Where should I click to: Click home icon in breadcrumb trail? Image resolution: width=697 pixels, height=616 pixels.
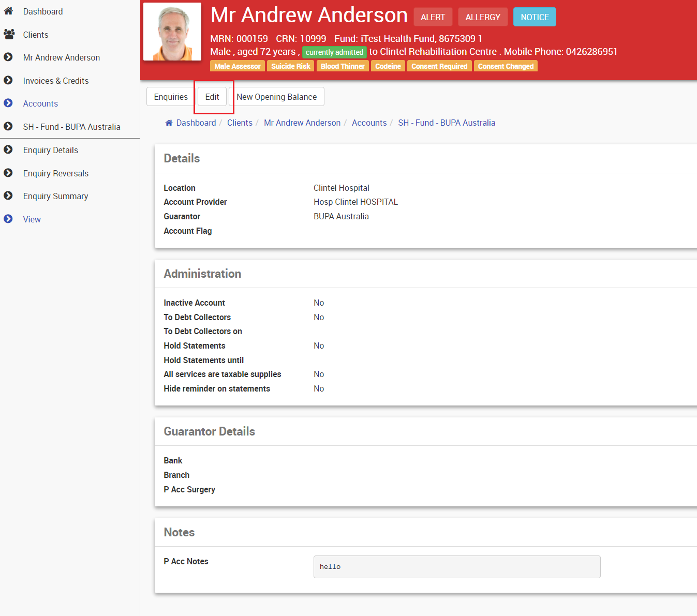coord(169,123)
